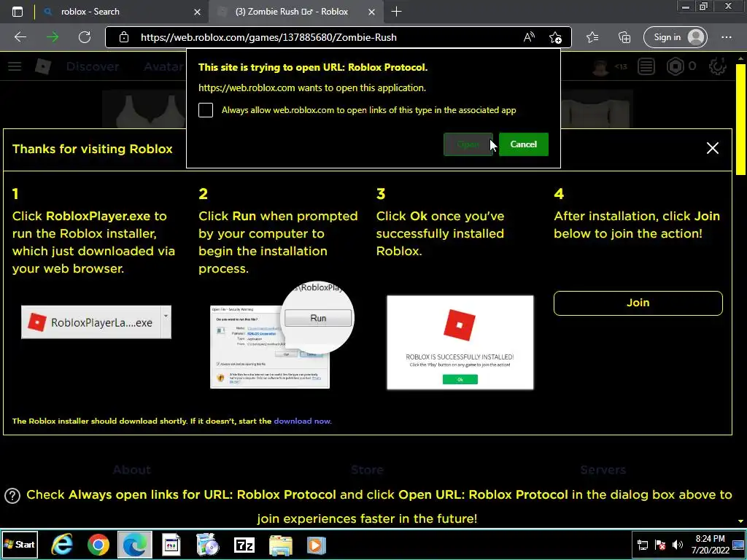Screen dimensions: 747x560
Task: Open the Favorites list icon
Action: pyautogui.click(x=592, y=37)
